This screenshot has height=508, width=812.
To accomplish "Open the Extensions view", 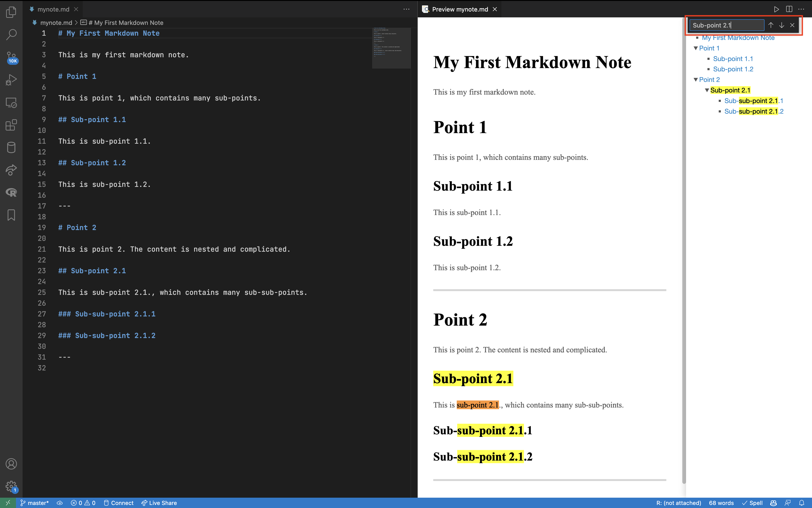I will (11, 125).
